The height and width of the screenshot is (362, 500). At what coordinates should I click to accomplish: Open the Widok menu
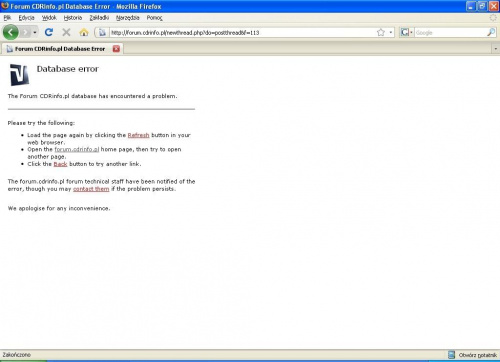[49, 18]
